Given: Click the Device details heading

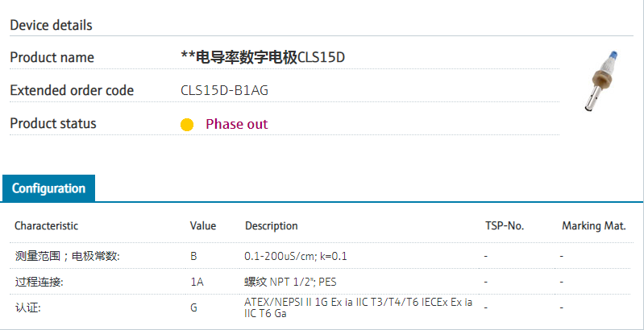Looking at the screenshot, I should click(x=51, y=25).
